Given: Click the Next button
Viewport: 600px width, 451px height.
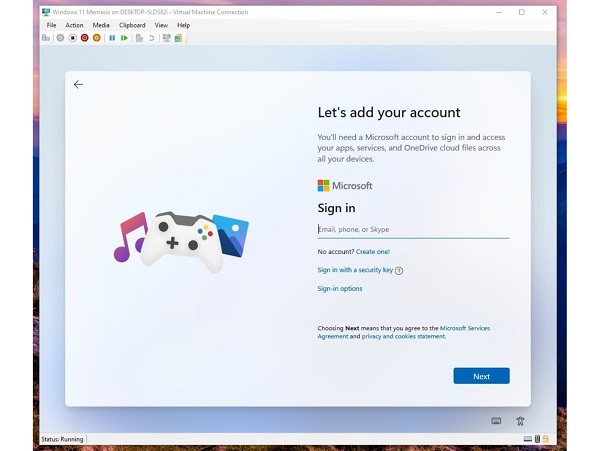Looking at the screenshot, I should click(481, 376).
